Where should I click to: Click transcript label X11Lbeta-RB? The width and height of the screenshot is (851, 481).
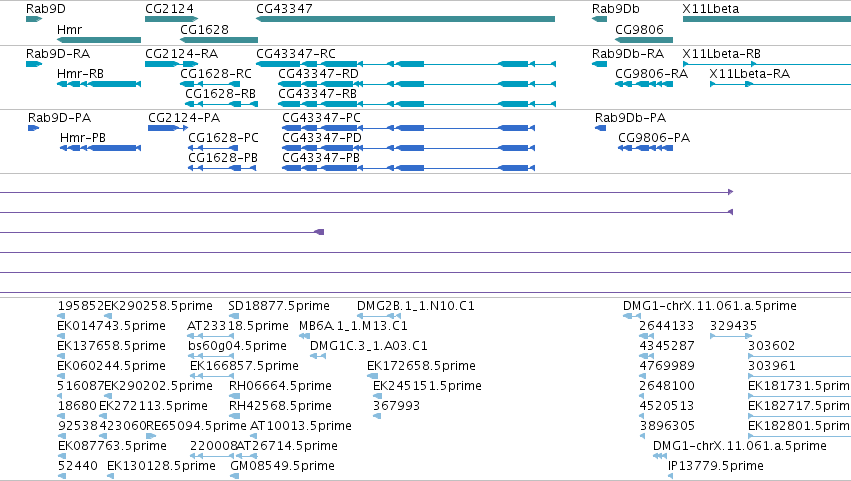[x=721, y=54]
